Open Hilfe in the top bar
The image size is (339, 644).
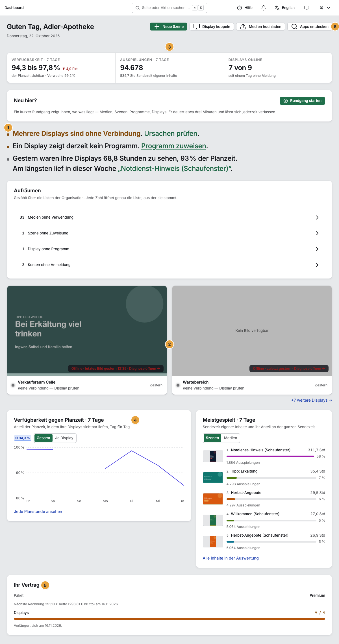click(245, 8)
